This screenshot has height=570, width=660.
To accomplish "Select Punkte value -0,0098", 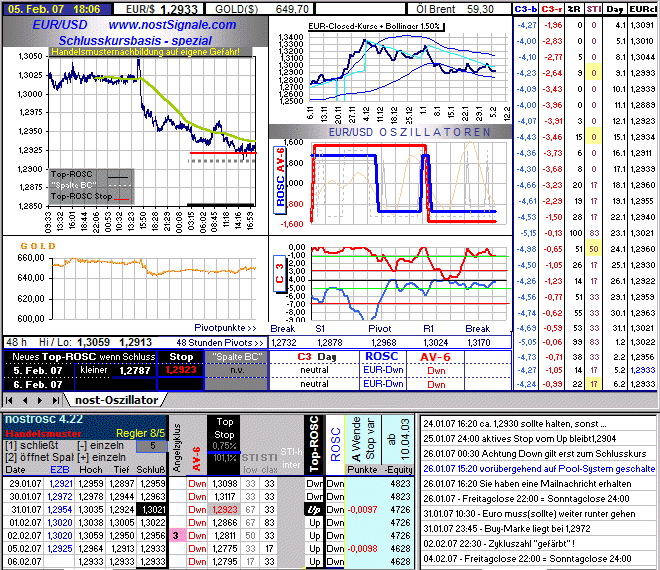I will 362,549.
